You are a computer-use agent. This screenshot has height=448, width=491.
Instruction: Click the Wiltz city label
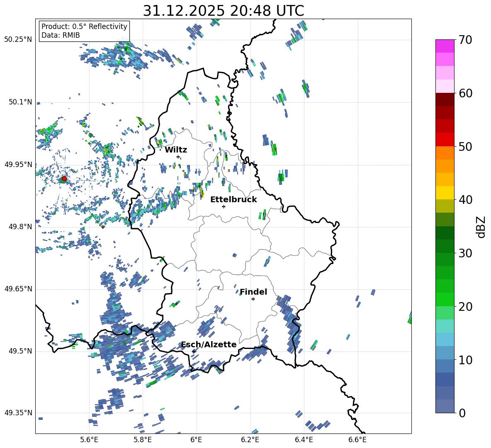tap(176, 150)
